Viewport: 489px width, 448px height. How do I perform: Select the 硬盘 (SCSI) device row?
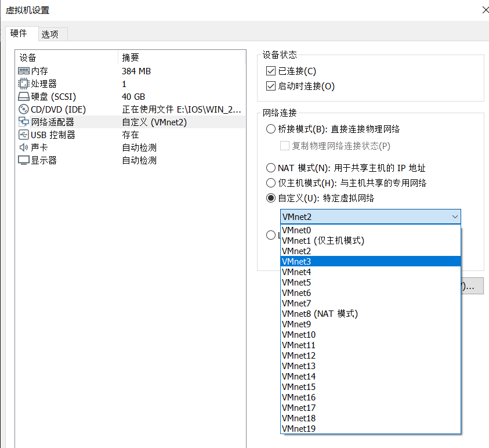[x=131, y=97]
